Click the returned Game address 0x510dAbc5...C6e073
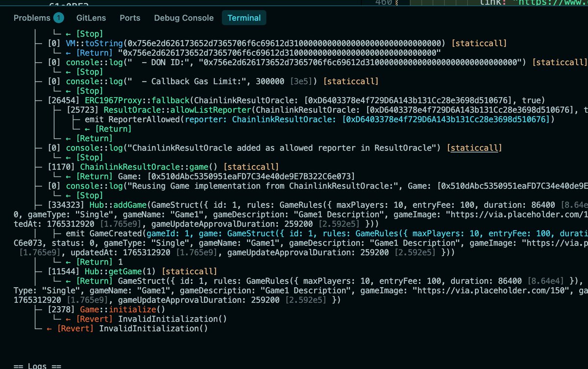Screen dimensions: 588x369 click(251, 176)
